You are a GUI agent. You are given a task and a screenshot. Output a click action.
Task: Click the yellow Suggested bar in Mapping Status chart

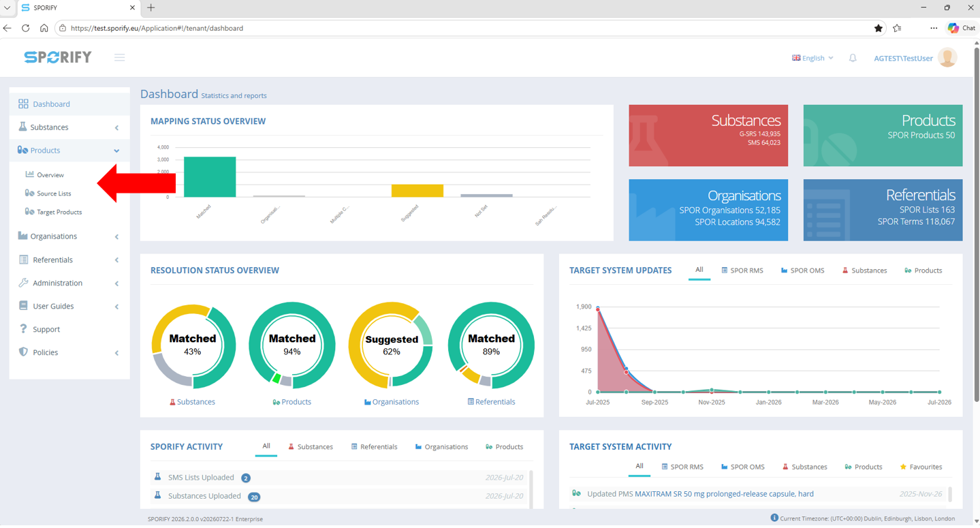pyautogui.click(x=417, y=191)
